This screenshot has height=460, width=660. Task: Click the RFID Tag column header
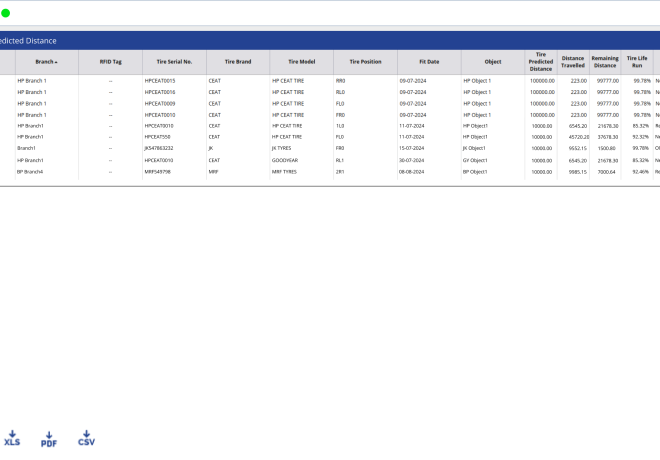pos(110,61)
